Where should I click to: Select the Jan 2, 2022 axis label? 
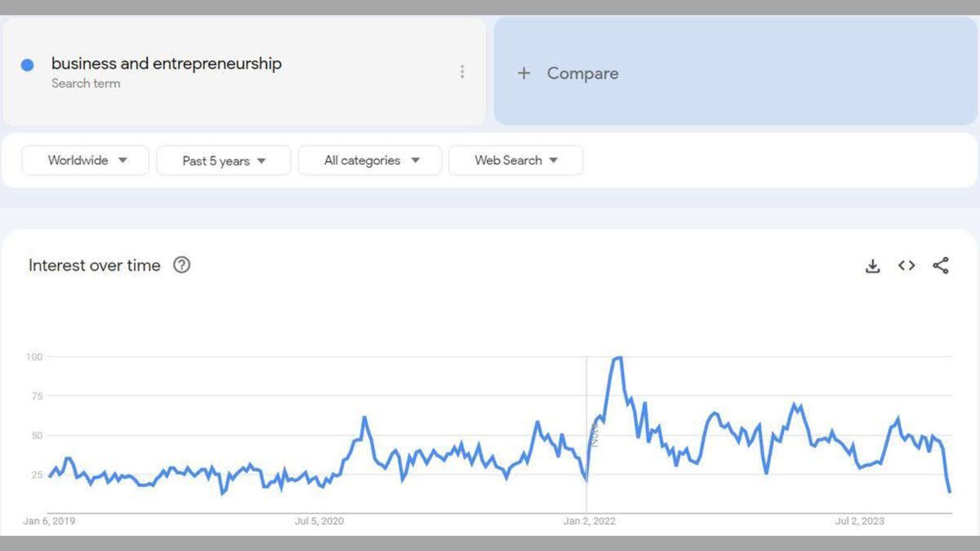pyautogui.click(x=589, y=521)
